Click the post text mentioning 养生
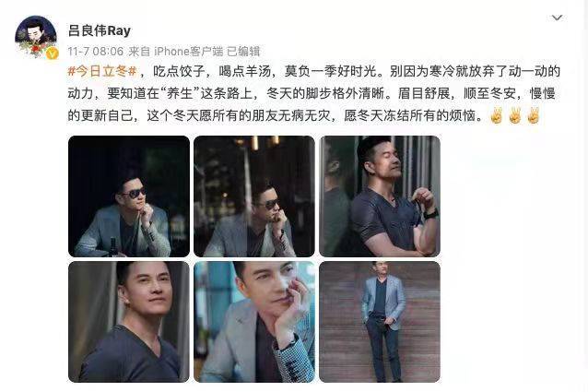This screenshot has height=392, width=588. tap(312, 93)
